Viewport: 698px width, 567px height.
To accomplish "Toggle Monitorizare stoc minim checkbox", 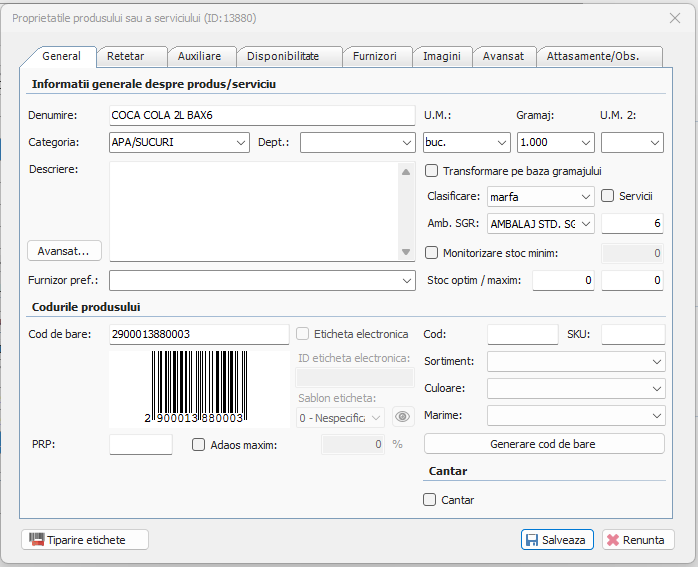I will coord(432,253).
